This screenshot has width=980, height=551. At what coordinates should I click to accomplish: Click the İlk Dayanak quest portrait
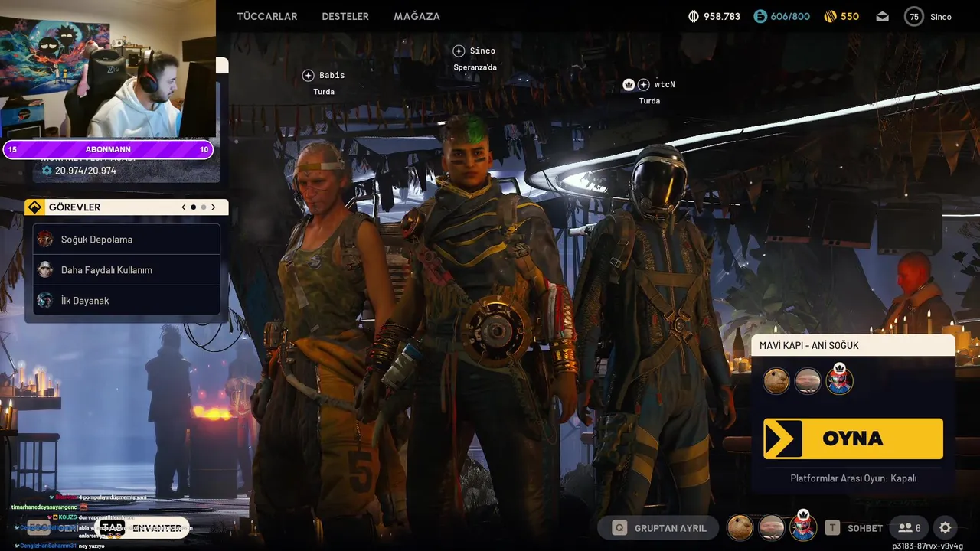[x=45, y=300]
